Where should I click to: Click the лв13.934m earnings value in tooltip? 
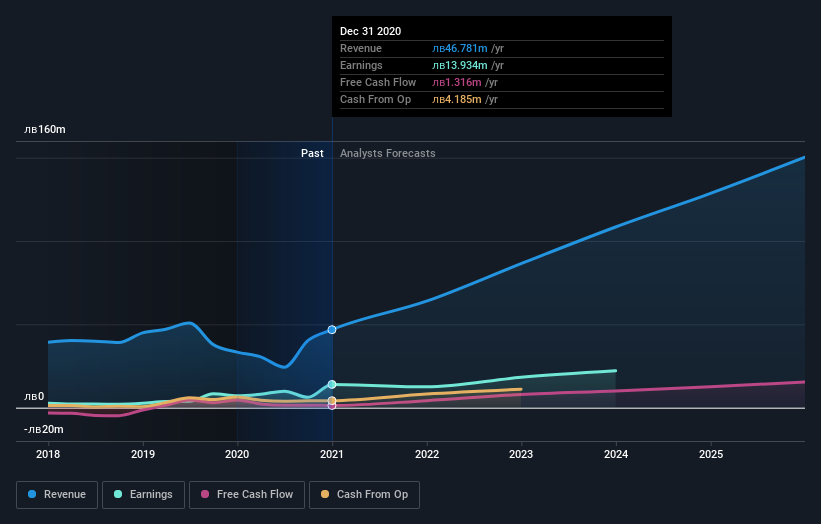tap(460, 65)
